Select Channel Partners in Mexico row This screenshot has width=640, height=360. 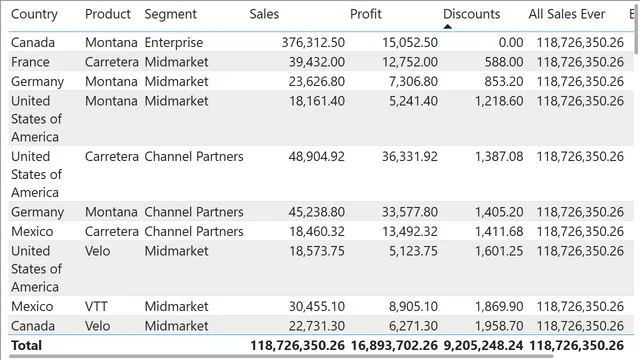pyautogui.click(x=194, y=231)
